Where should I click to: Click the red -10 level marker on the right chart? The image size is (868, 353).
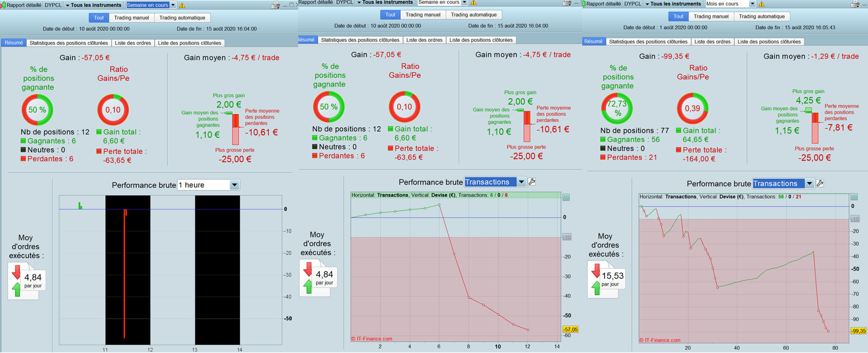[x=855, y=219]
